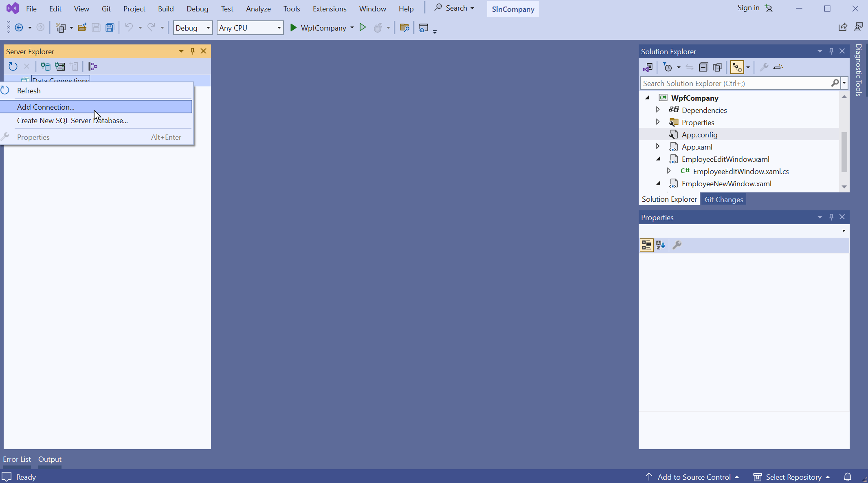Switch to the Git Changes tab
Image resolution: width=868 pixels, height=483 pixels.
tap(723, 199)
